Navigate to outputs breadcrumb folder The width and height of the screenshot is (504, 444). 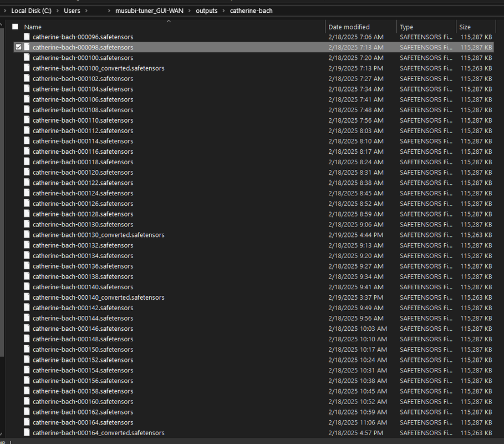[207, 11]
